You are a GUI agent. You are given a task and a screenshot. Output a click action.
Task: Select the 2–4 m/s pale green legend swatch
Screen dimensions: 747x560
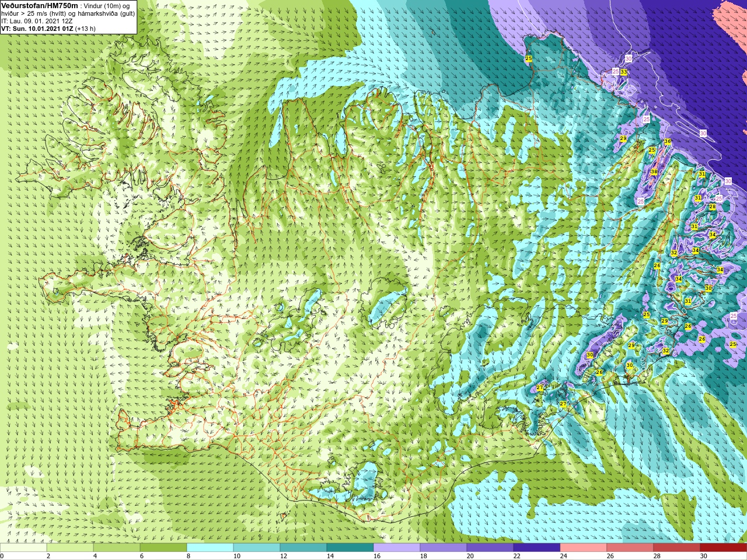click(70, 548)
